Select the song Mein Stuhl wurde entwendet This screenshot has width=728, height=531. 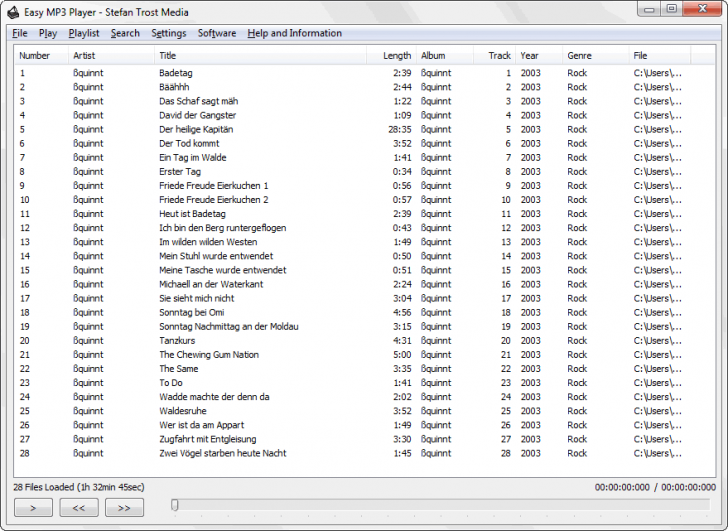(x=216, y=256)
